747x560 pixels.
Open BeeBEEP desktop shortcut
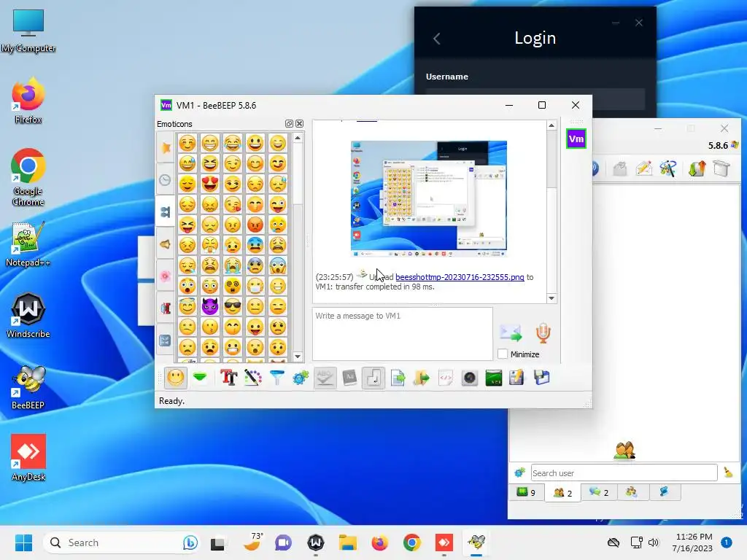pyautogui.click(x=28, y=388)
